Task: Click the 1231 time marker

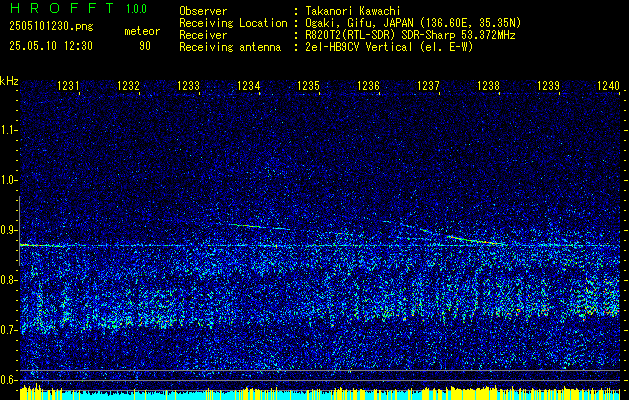Action: click(x=68, y=85)
